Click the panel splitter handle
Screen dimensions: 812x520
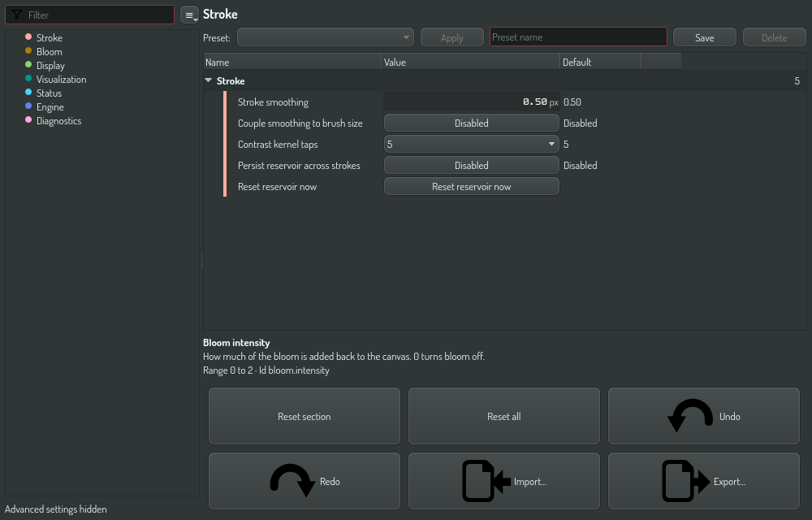[201, 261]
